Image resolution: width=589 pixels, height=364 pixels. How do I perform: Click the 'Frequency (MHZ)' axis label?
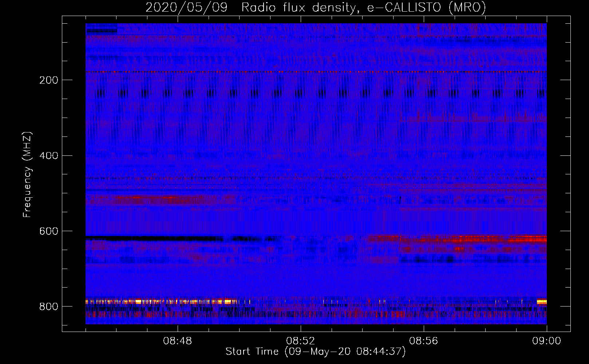(27, 174)
